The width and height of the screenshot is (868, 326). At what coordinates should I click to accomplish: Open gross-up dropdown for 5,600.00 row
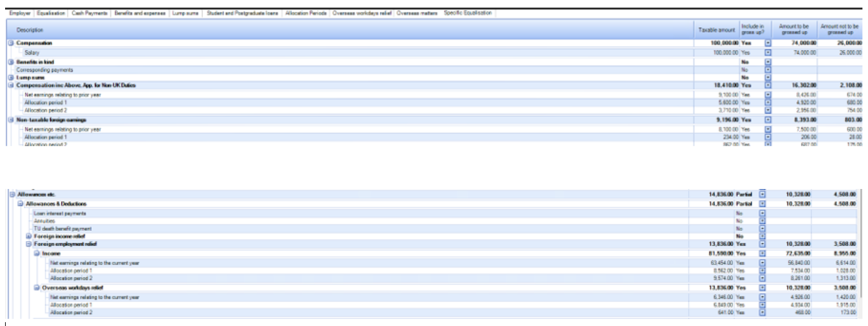click(768, 102)
